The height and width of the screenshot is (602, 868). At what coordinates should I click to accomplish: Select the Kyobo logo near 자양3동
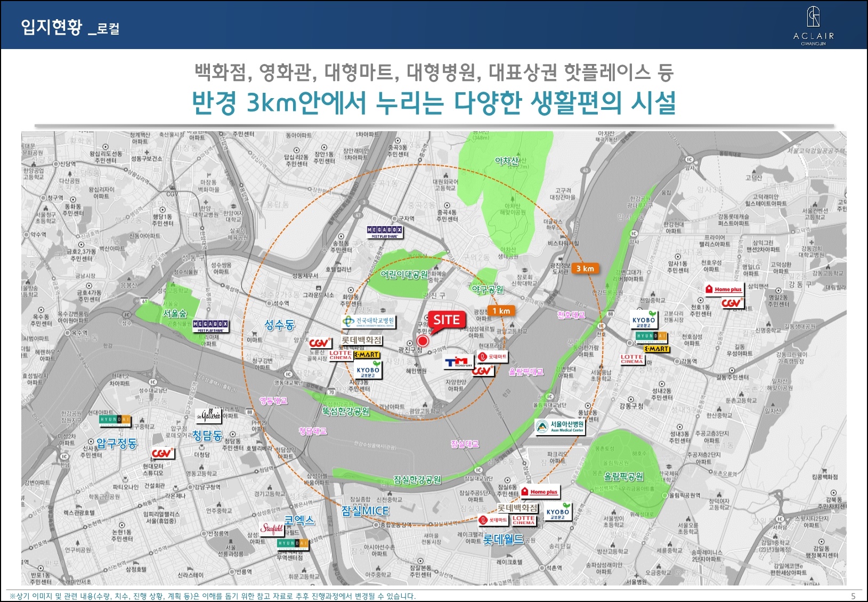[368, 371]
